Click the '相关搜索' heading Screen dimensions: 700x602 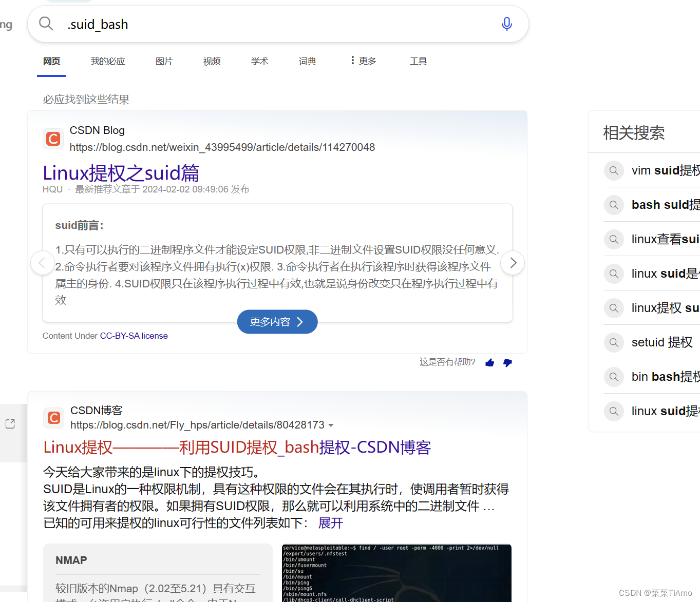click(634, 133)
